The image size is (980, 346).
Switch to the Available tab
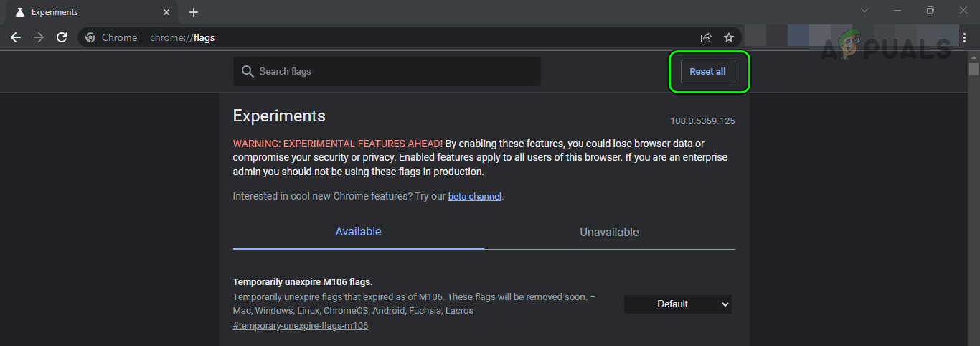(359, 232)
